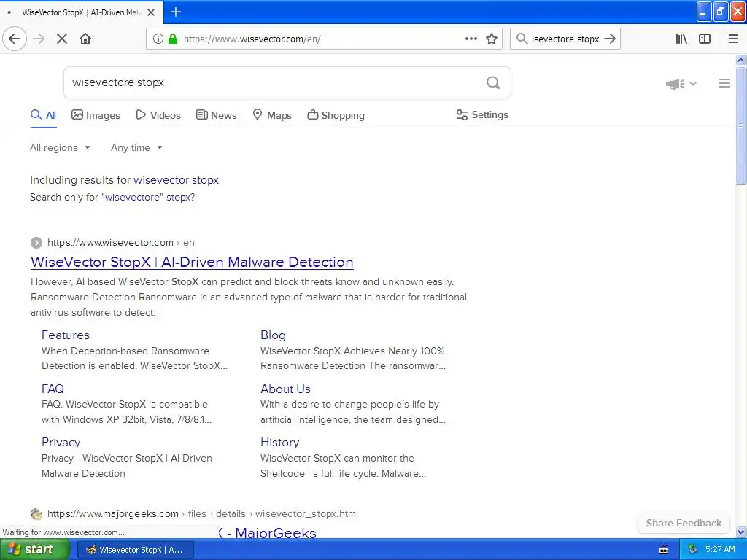Viewport: 747px width, 560px height.
Task: Stop loading the page
Action: 62,39
